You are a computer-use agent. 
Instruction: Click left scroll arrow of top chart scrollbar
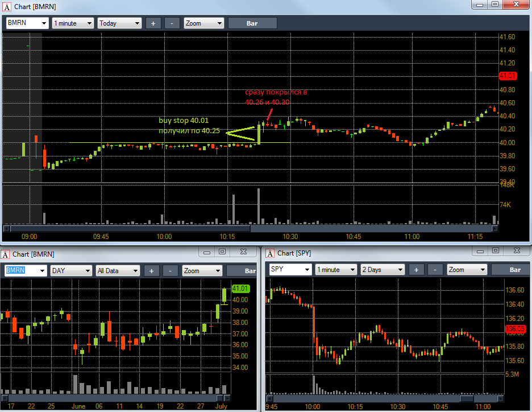6,229
